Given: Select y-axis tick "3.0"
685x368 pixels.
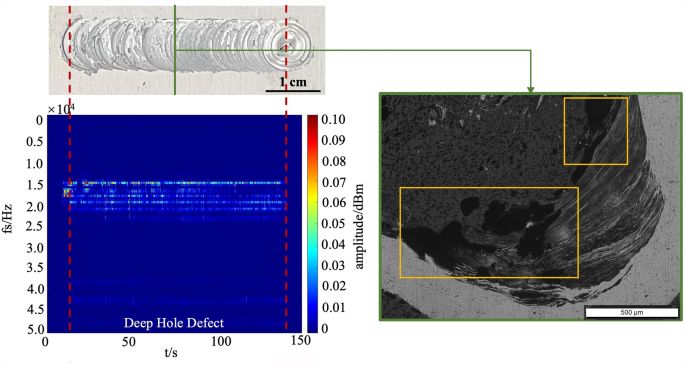Looking at the screenshot, I should click(35, 248).
